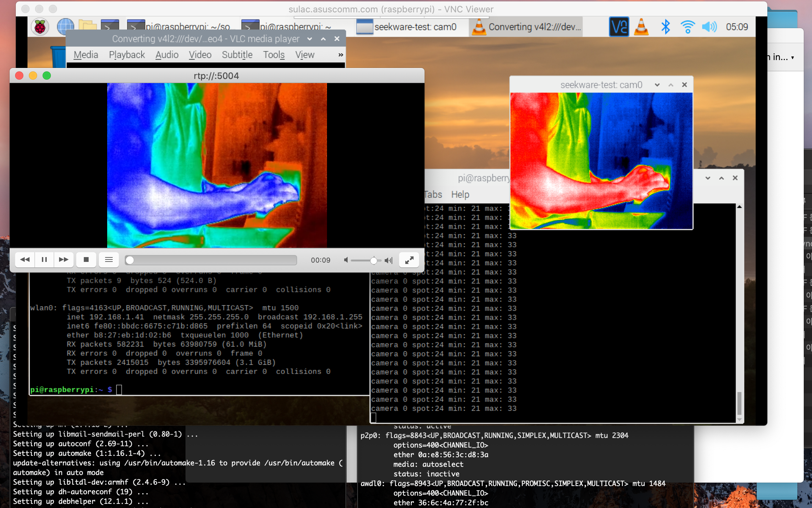Switch to the pi@raspberrypi: ~/so... taskbar window
Image resolution: width=812 pixels, height=508 pixels.
tap(181, 26)
